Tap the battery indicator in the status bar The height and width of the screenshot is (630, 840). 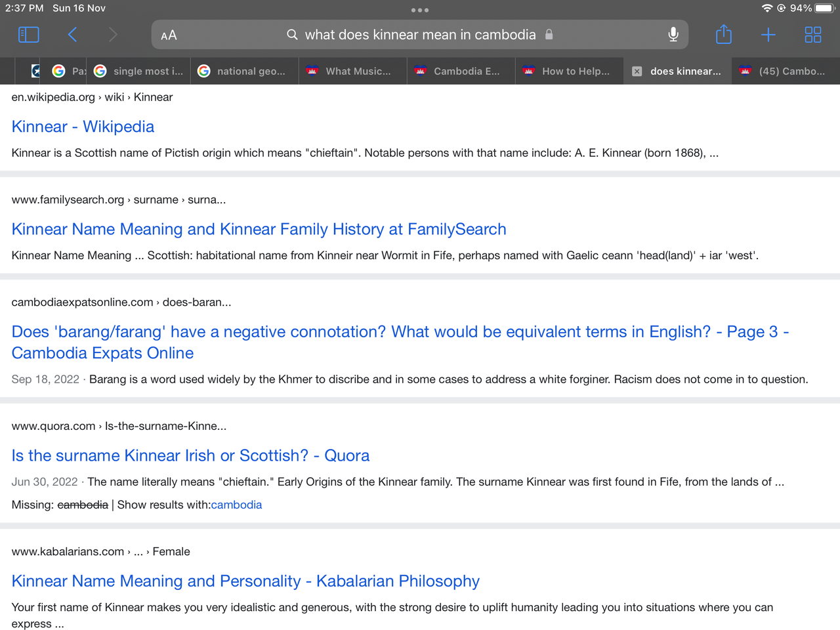pos(824,8)
